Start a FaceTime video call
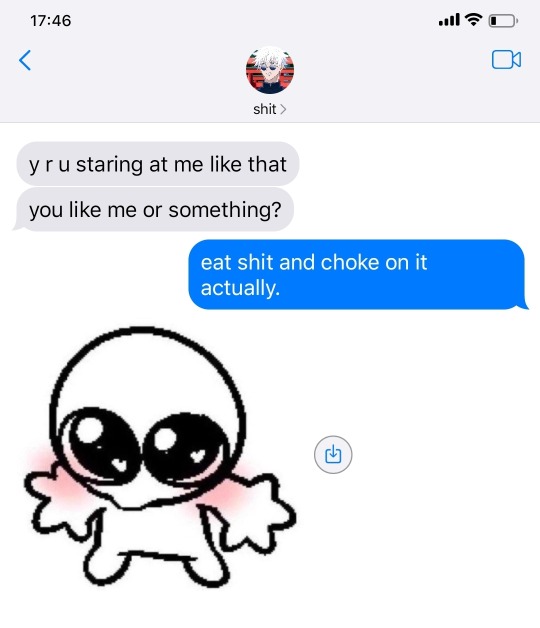 tap(506, 60)
